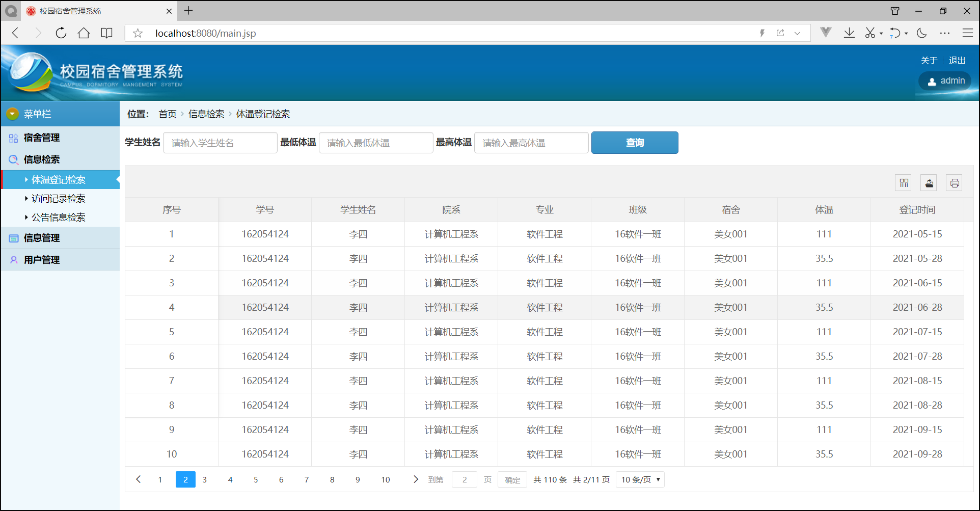Click the browser forward arrow
This screenshot has height=511, width=980.
point(38,33)
